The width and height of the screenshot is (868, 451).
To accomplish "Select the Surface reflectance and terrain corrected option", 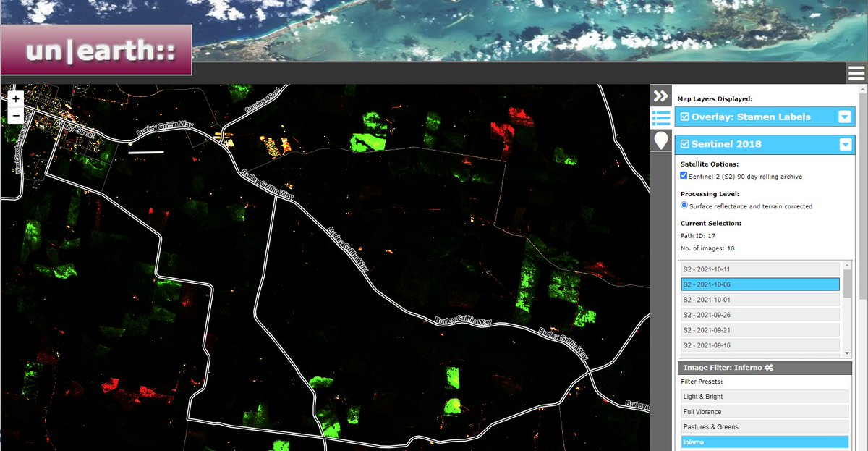I will tap(684, 205).
